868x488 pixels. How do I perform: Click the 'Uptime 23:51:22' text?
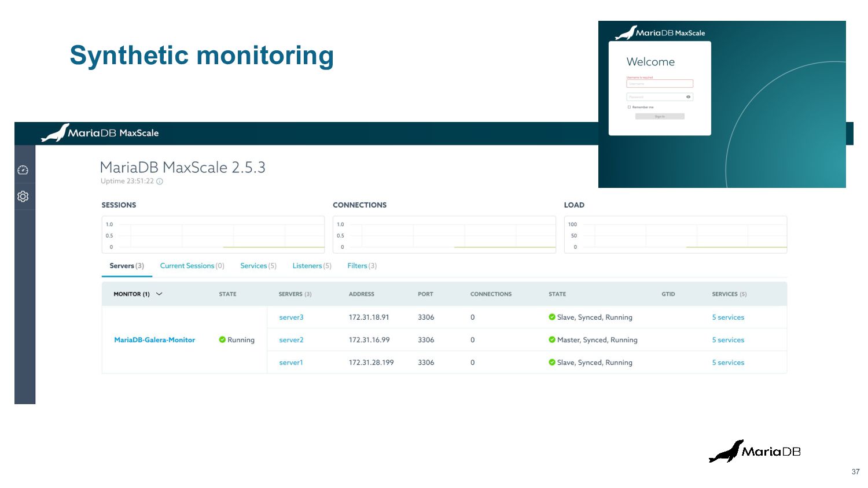(x=127, y=182)
